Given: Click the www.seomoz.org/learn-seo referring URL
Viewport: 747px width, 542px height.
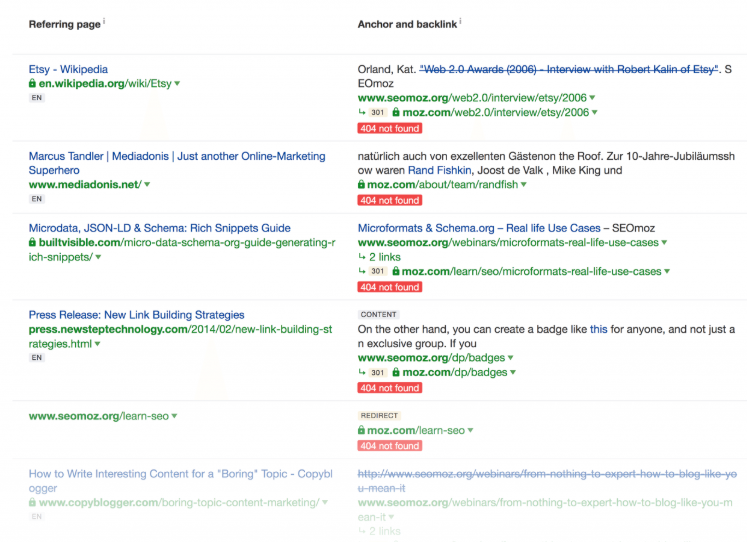Looking at the screenshot, I should pyautogui.click(x=99, y=416).
